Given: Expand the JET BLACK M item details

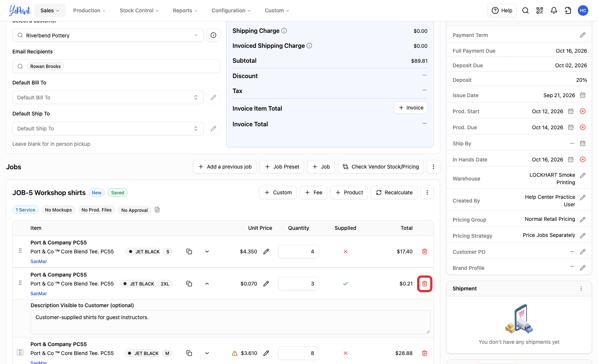Looking at the screenshot, I should pyautogui.click(x=207, y=353).
